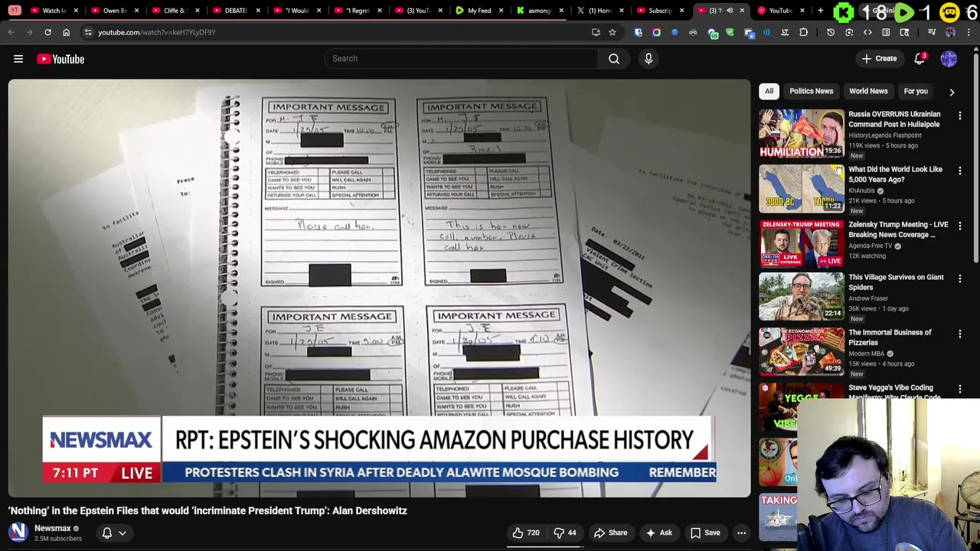Switch to the My Feed tab
980x551 pixels.
479,10
